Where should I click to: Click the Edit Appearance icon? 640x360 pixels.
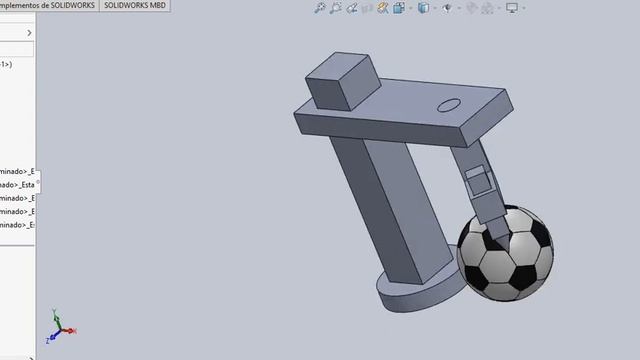tap(471, 8)
